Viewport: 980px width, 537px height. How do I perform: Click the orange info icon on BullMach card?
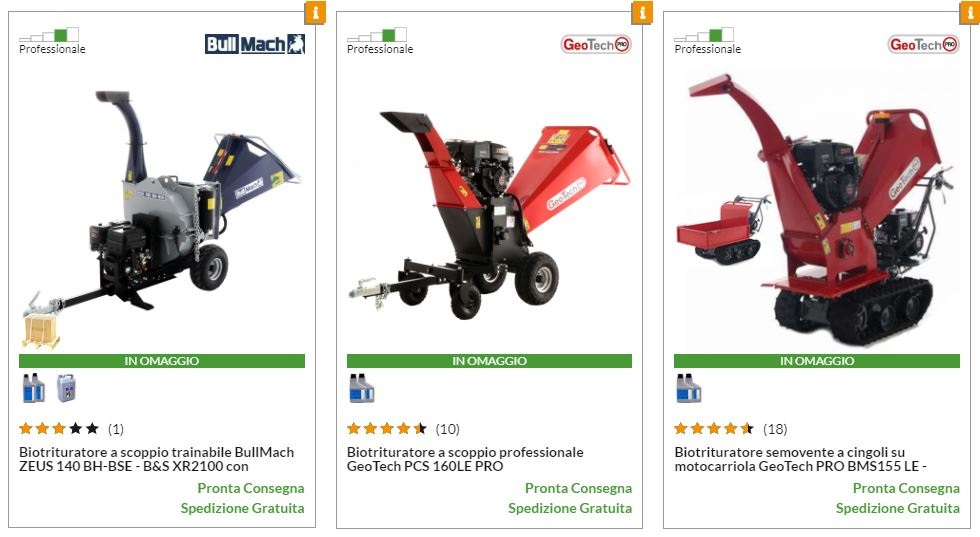coord(315,12)
